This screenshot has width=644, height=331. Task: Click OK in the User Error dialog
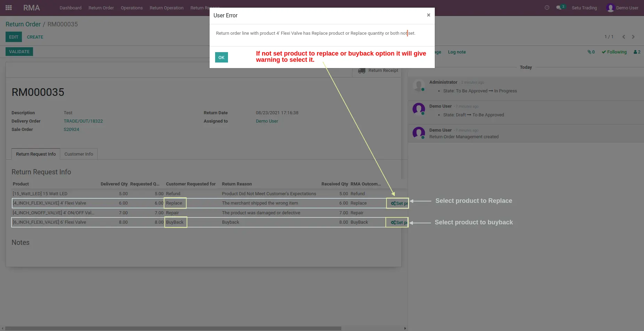point(221,57)
